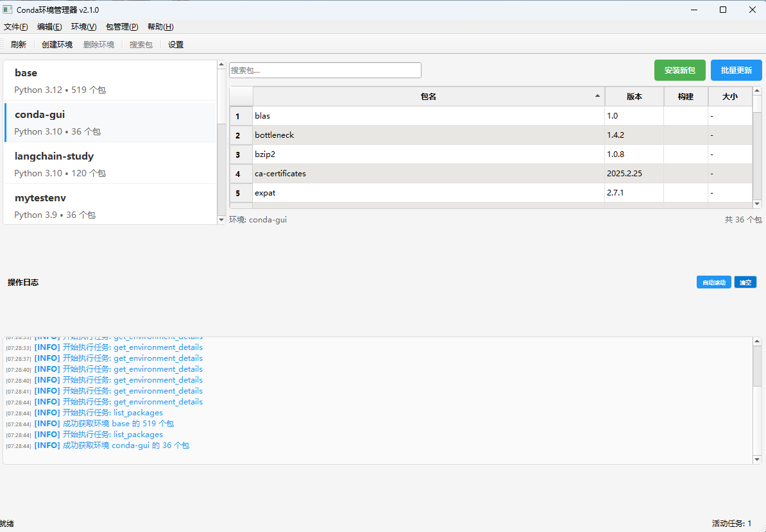Sort by the 包名 column header

click(429, 97)
